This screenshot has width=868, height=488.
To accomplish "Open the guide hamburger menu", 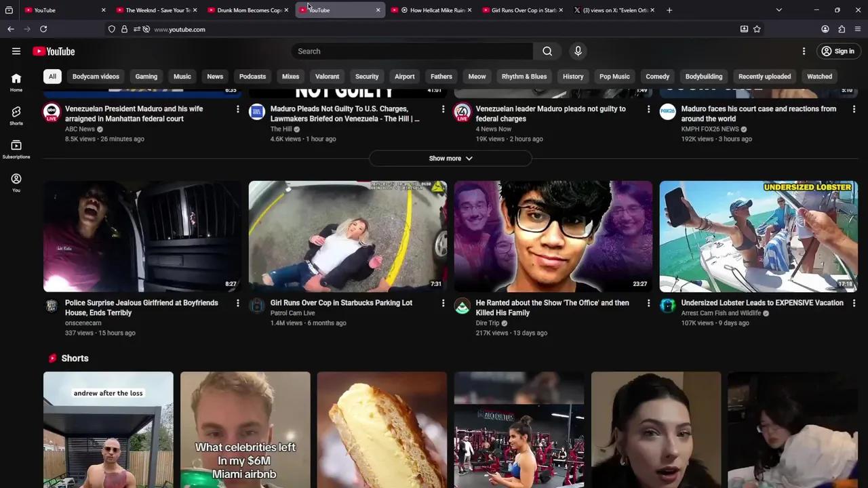I will pyautogui.click(x=16, y=51).
